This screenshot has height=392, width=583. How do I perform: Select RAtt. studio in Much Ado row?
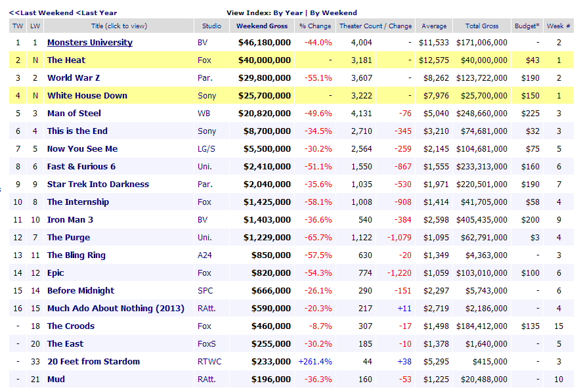(x=206, y=309)
